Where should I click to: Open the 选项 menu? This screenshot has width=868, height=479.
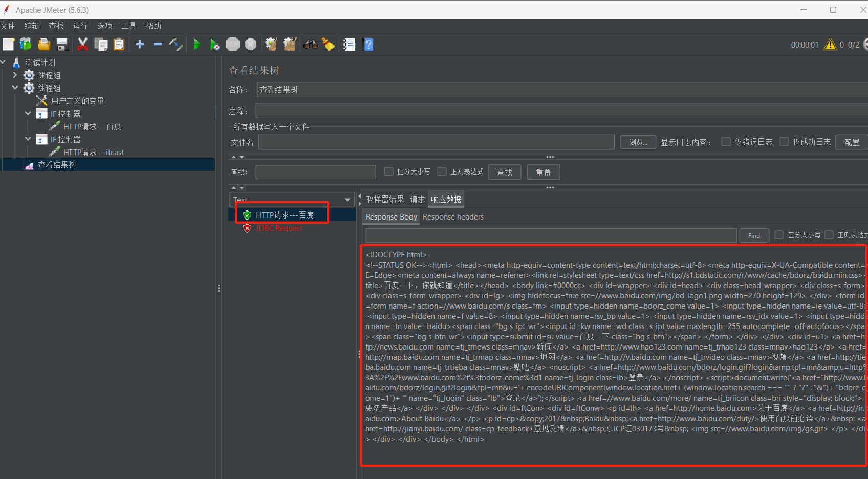[x=105, y=26]
